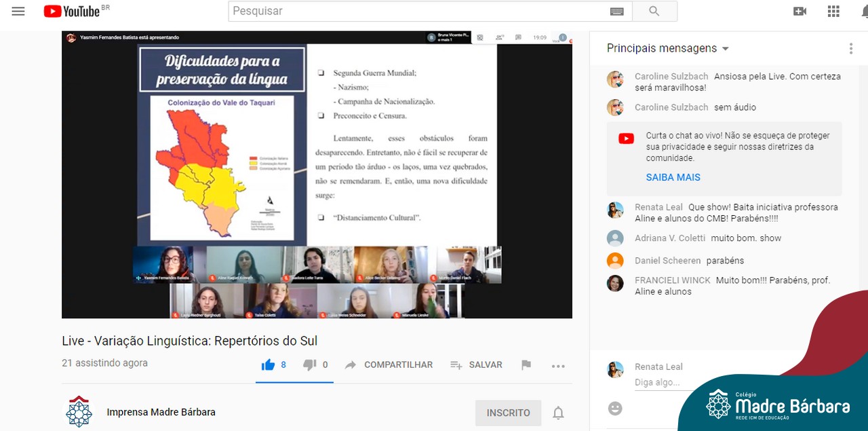The height and width of the screenshot is (431, 868).
Task: Click the INSCRITO subscription button
Action: (508, 413)
